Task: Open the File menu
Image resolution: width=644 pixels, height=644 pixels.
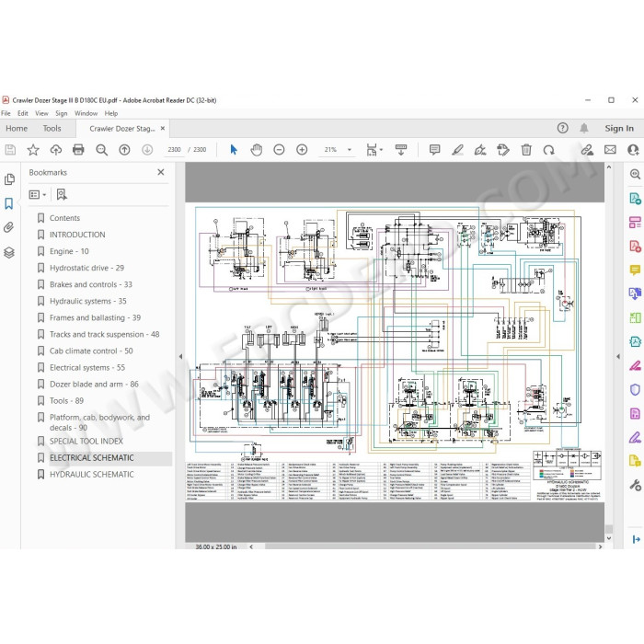Action: [x=6, y=113]
